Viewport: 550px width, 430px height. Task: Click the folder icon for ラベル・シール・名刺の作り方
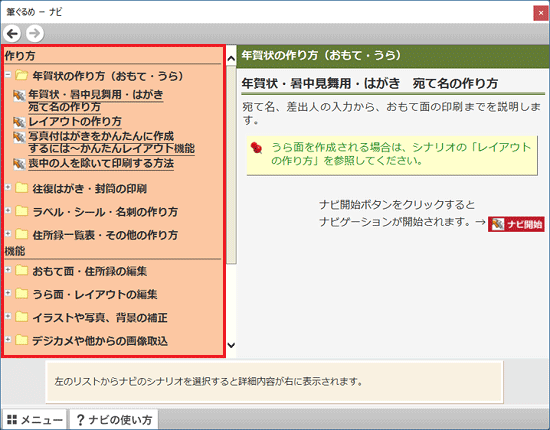point(21,211)
